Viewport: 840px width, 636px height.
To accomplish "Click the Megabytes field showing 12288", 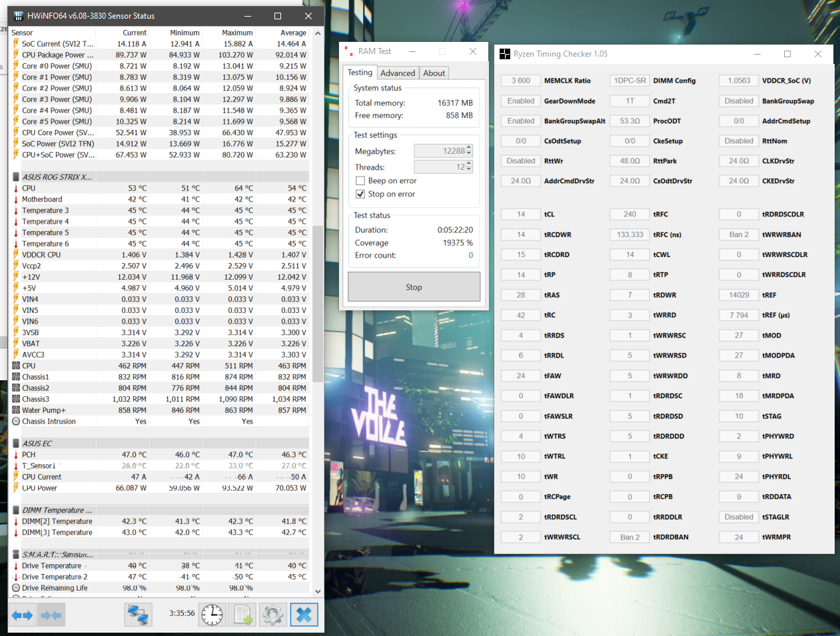I will (443, 151).
